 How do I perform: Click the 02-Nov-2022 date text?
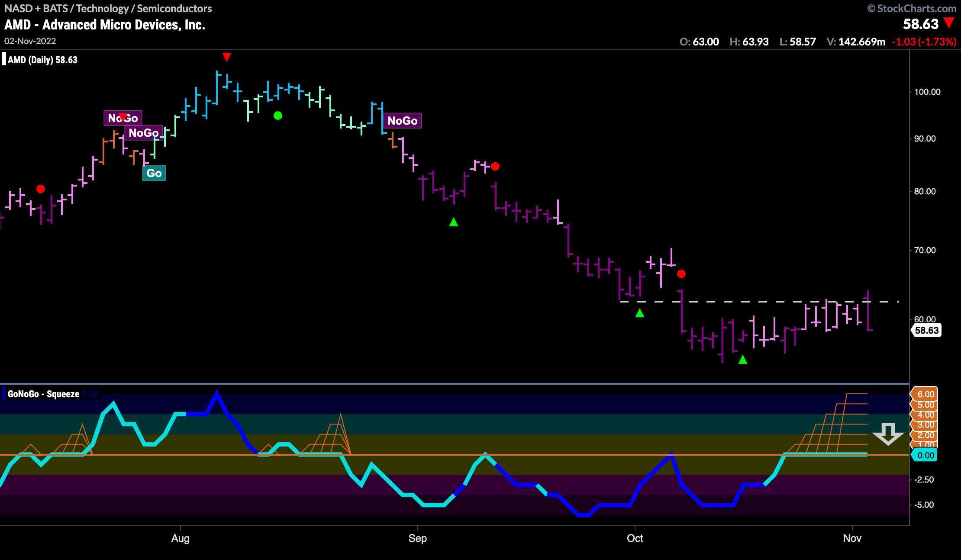[30, 41]
